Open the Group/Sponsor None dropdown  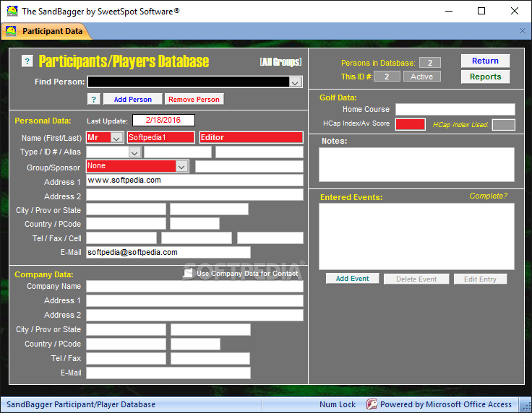[181, 166]
